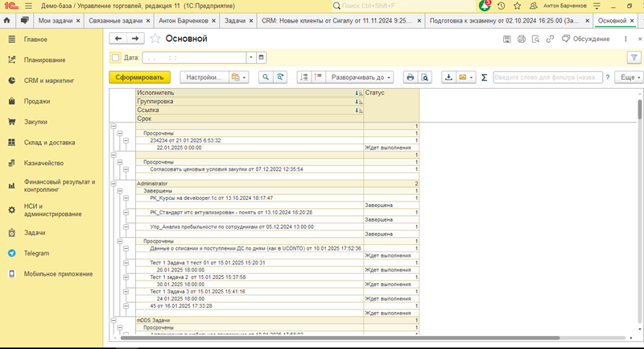Screen dimensions: 644x349
Task: Click the sum (sigma) icon
Action: click(484, 77)
